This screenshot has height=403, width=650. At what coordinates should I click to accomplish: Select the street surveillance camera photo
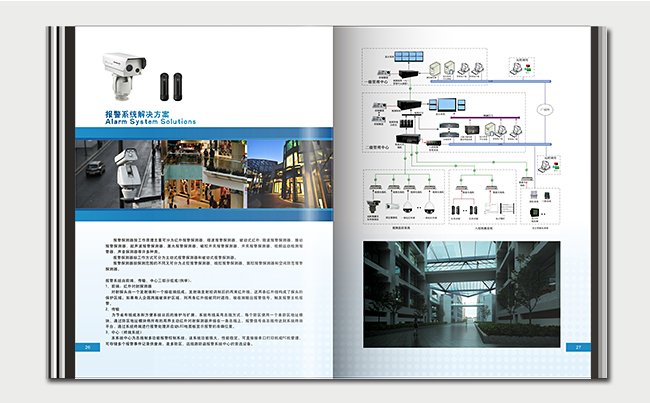click(x=118, y=174)
